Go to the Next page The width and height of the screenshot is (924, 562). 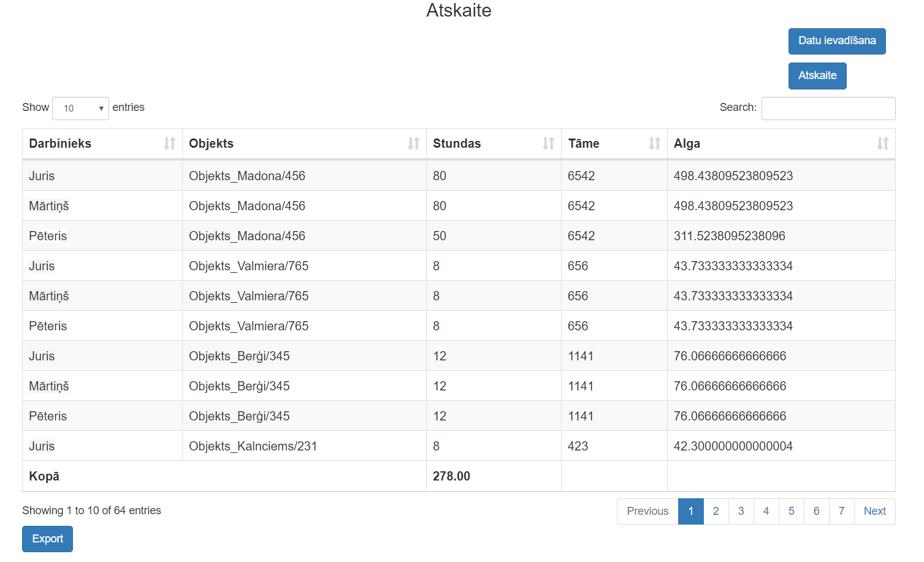coord(874,511)
